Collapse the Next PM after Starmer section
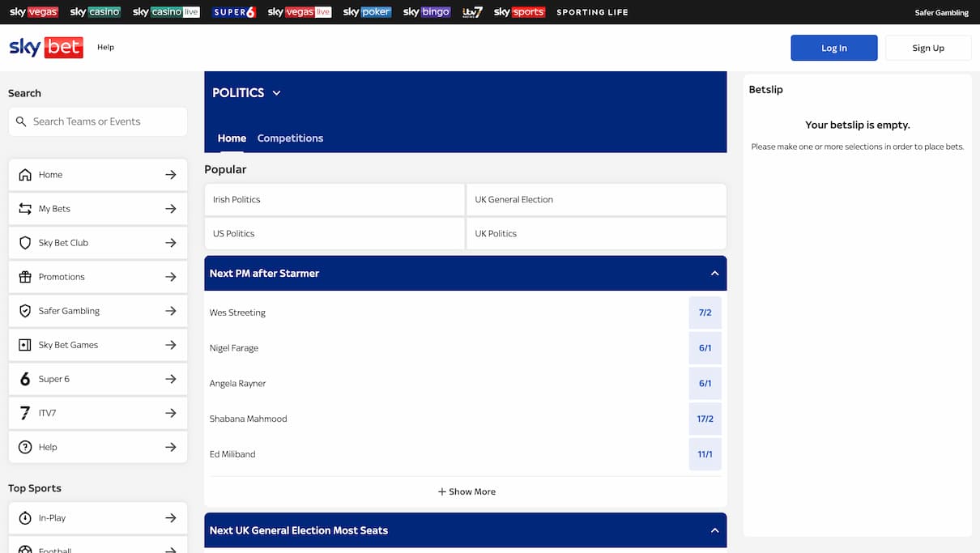This screenshot has width=980, height=553. [714, 273]
